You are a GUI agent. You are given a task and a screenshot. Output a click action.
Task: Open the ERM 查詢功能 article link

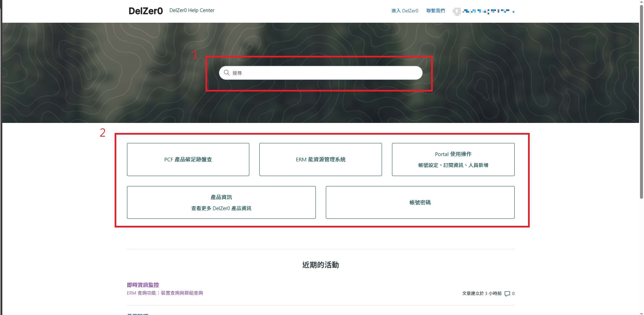click(165, 293)
